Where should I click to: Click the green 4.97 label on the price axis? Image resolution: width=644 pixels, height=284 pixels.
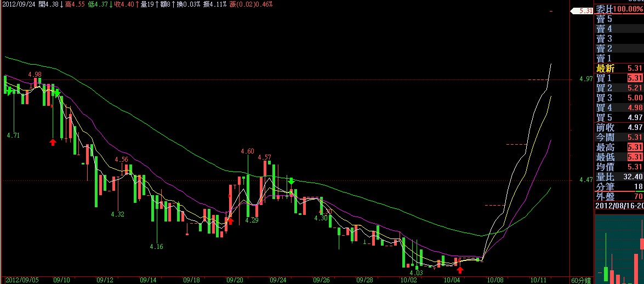tap(586, 79)
